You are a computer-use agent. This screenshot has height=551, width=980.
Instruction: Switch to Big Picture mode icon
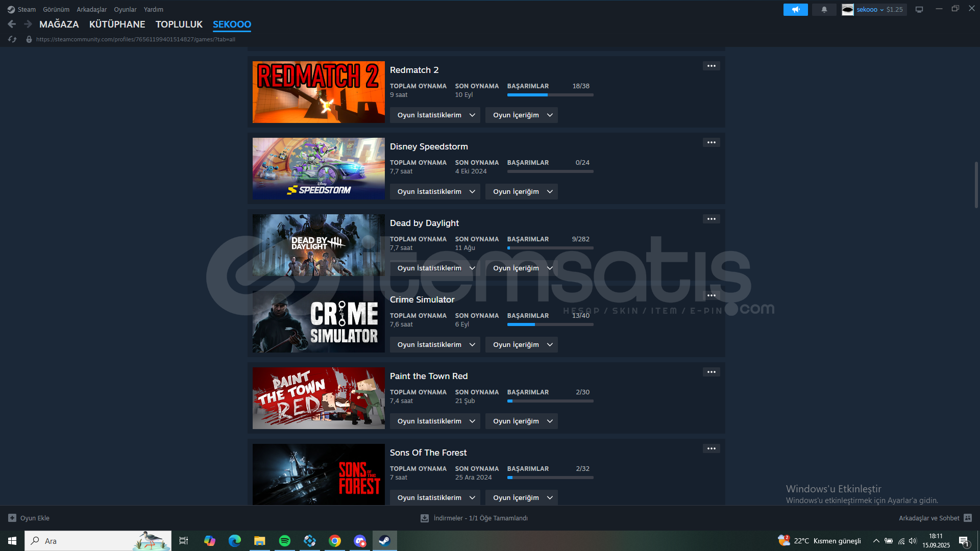click(919, 10)
